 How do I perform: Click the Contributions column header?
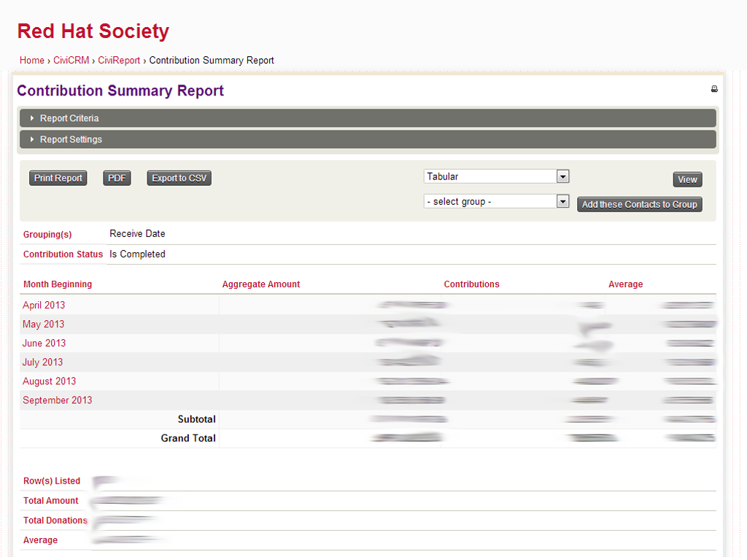[471, 284]
